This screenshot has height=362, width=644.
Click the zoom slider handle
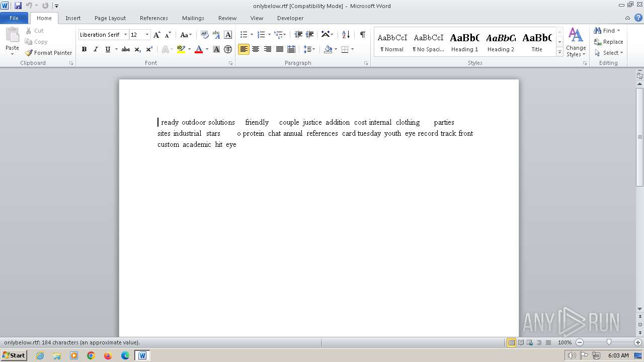pyautogui.click(x=609, y=342)
